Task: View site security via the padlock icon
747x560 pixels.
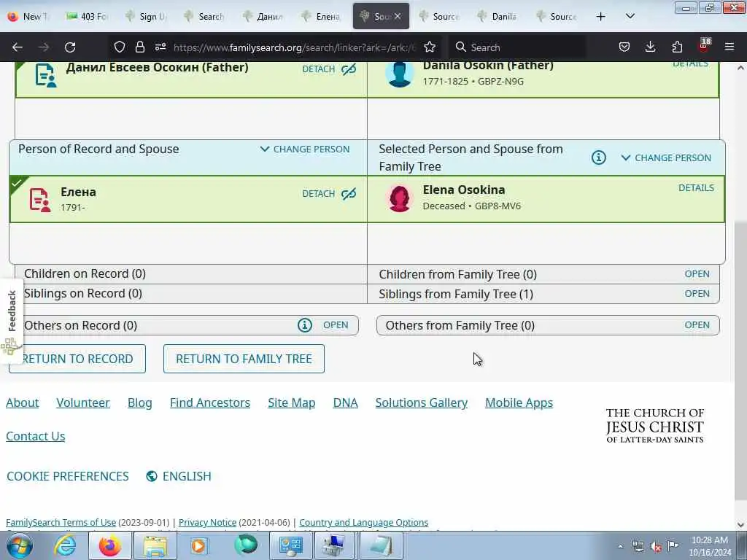Action: 139,47
